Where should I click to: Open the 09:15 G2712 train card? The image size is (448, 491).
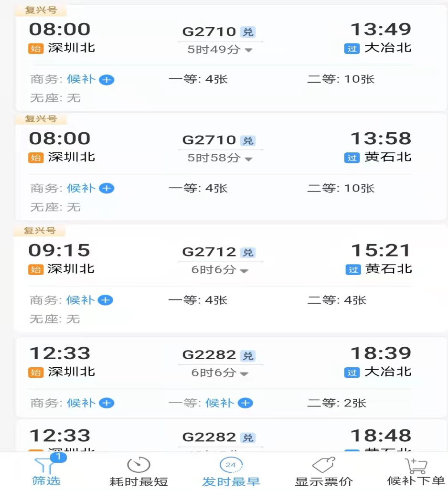point(231,278)
